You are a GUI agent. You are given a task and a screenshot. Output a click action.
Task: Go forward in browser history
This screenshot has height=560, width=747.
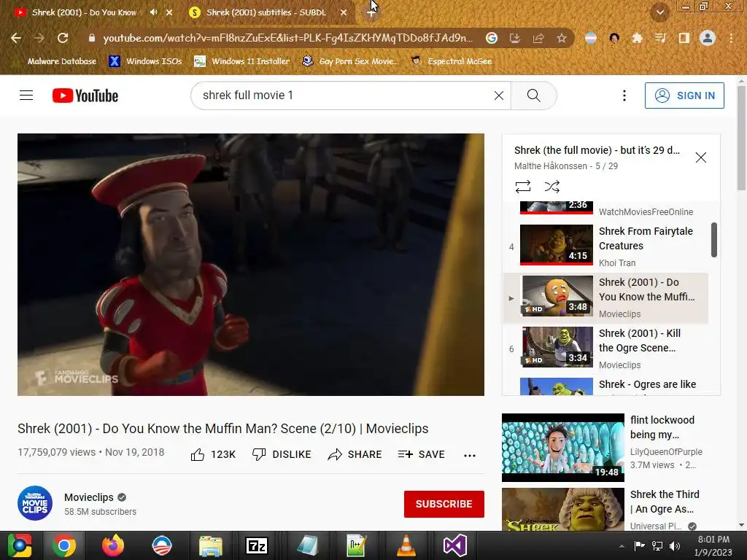pyautogui.click(x=39, y=38)
